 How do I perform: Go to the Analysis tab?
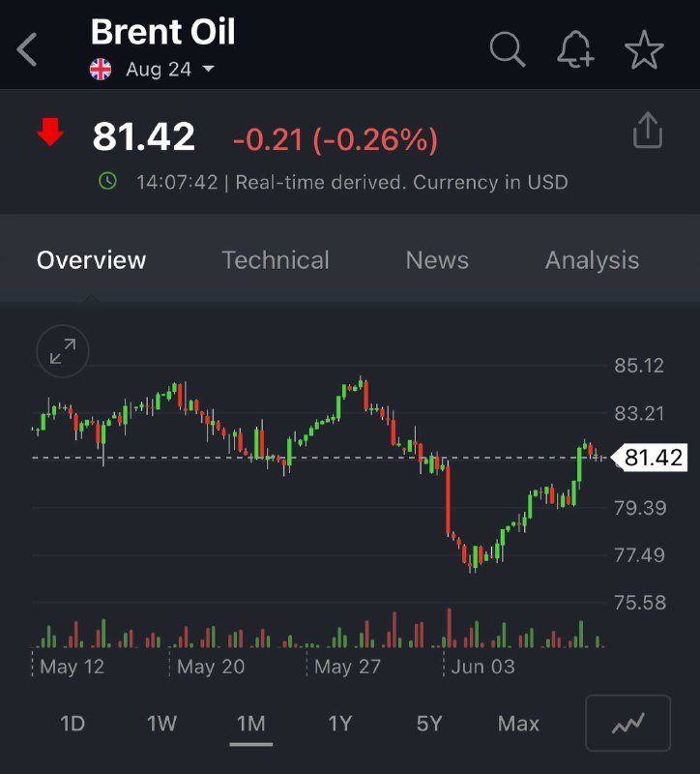click(592, 260)
